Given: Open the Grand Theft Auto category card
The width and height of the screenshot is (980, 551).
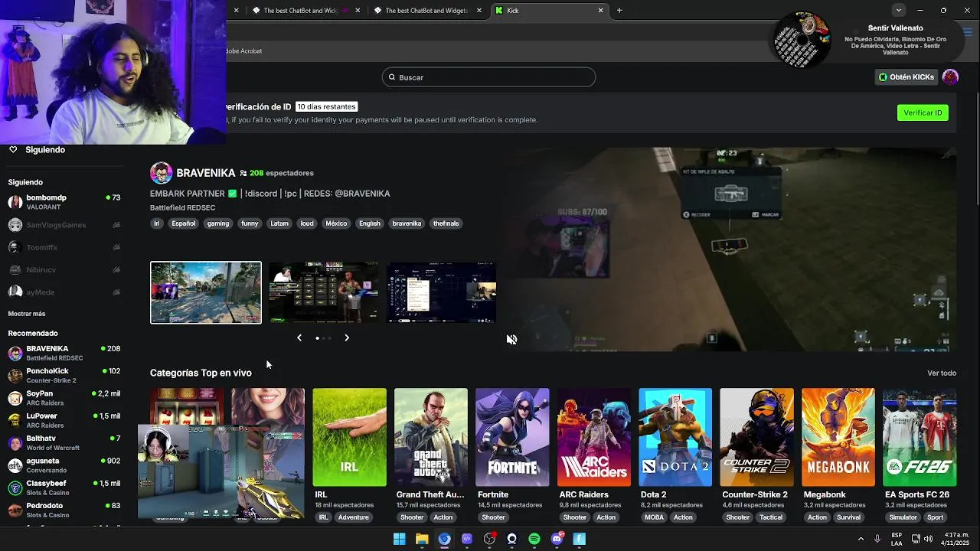Looking at the screenshot, I should tap(431, 437).
